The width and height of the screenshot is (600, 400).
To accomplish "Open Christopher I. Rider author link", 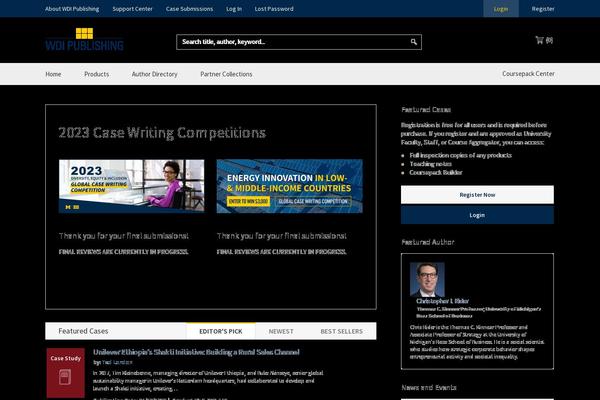I will (x=442, y=301).
